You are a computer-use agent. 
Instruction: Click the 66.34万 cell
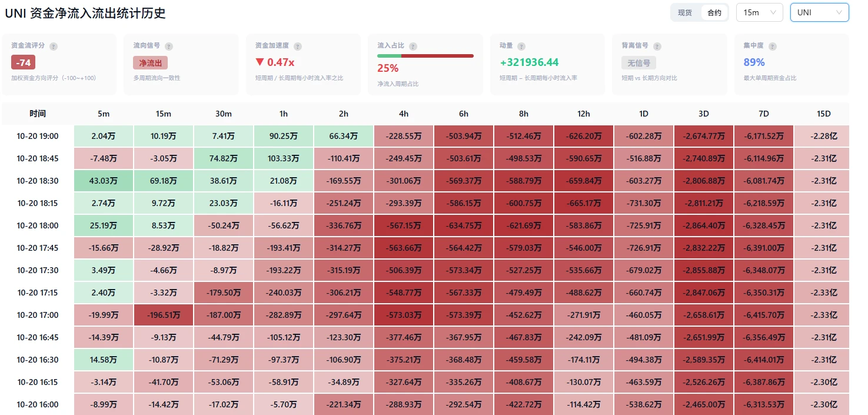[344, 136]
